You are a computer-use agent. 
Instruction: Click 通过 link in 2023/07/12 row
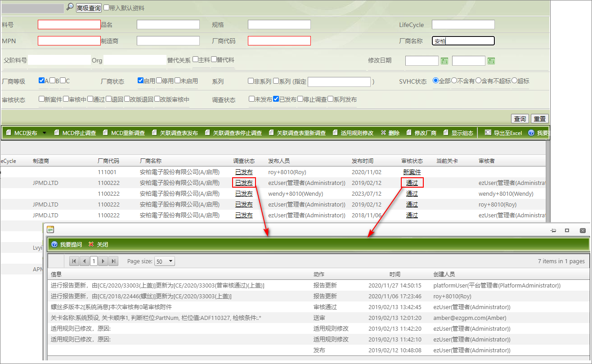(x=412, y=193)
